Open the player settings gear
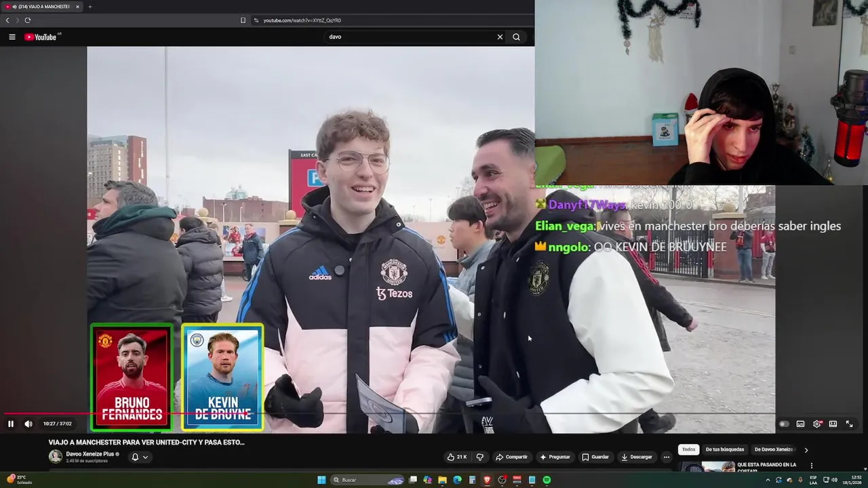The width and height of the screenshot is (868, 488). (x=816, y=424)
